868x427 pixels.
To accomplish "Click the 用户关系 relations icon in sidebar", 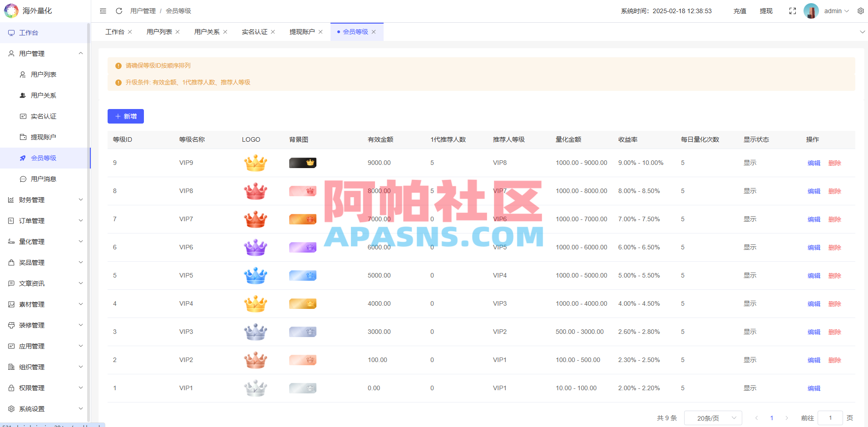I will (x=22, y=95).
